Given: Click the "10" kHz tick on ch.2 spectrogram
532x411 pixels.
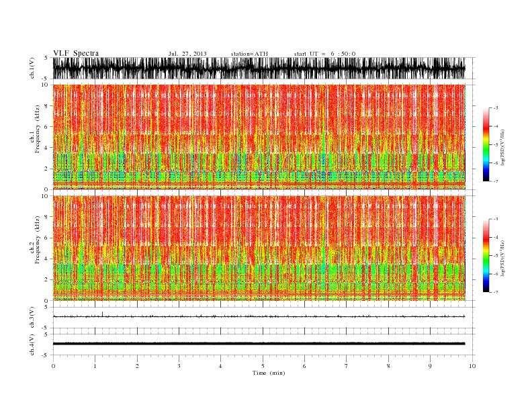Looking at the screenshot, I should (46, 196).
